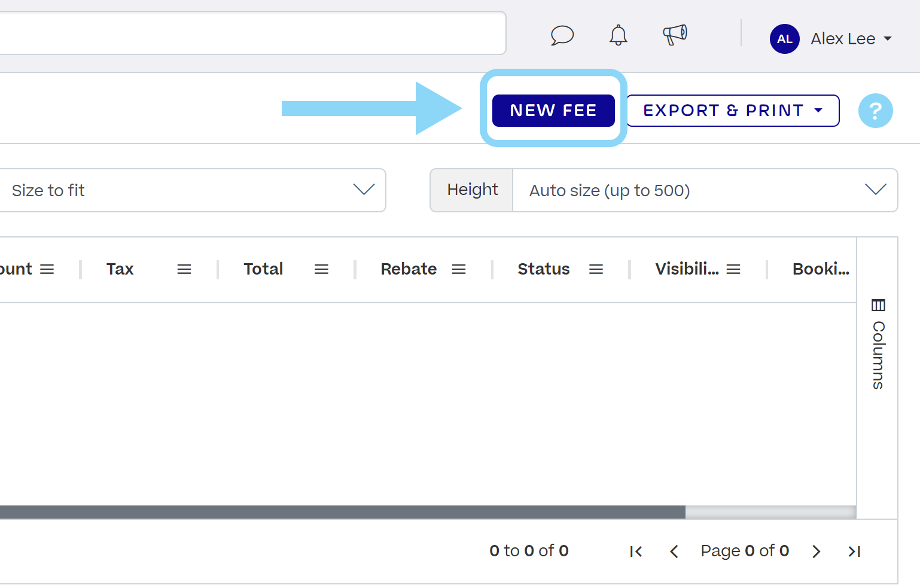The image size is (920, 588).
Task: Click the NEW FEE button
Action: coord(553,111)
